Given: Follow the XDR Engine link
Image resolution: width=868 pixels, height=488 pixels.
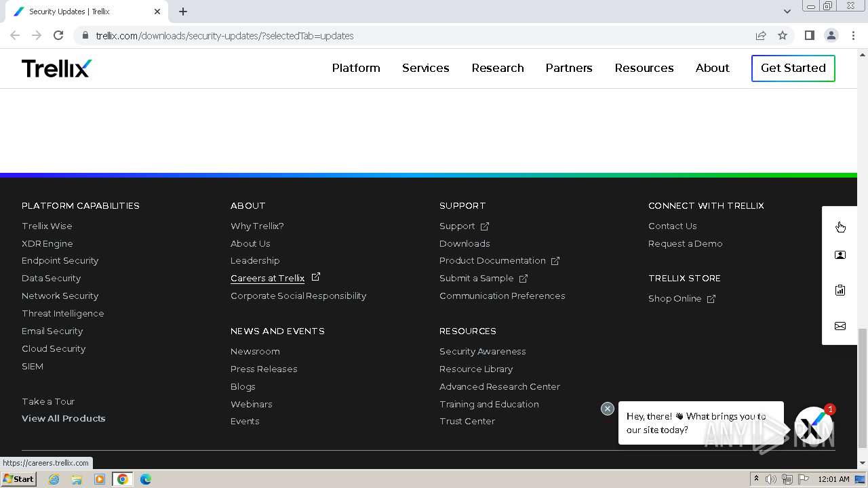Looking at the screenshot, I should click(47, 243).
